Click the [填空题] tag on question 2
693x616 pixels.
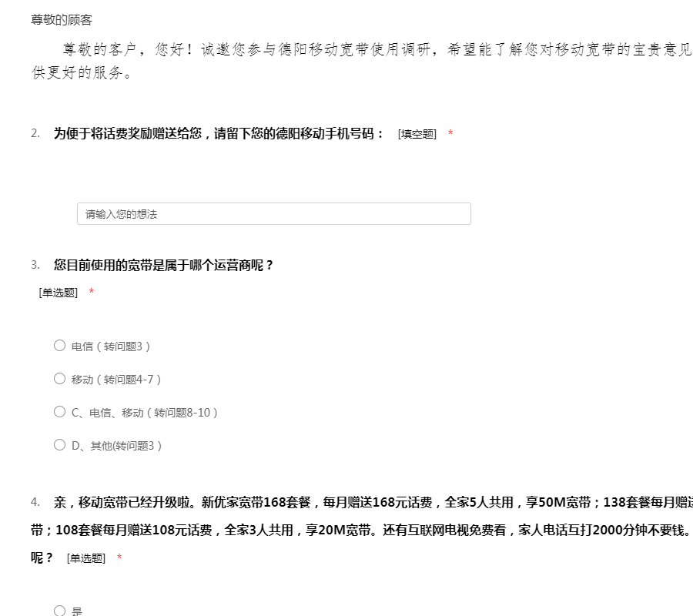coord(417,134)
